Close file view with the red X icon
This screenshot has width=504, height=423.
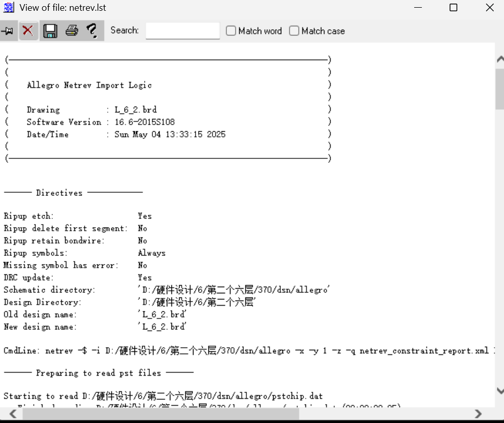click(x=28, y=31)
